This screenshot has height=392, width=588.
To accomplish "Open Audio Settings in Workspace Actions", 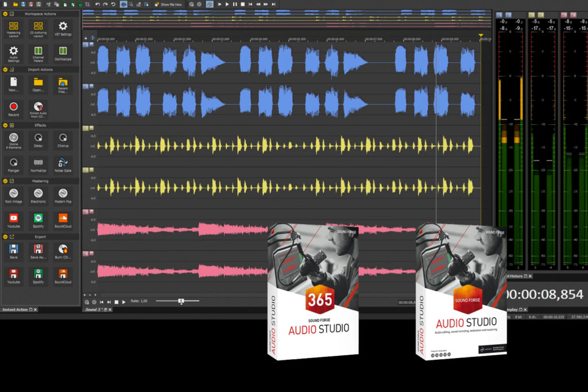I will pos(14,53).
